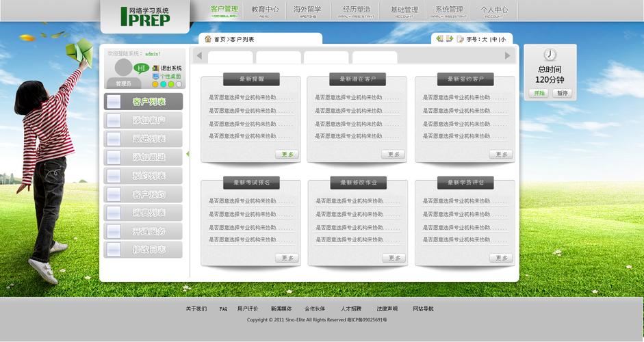Select 开通服务 in the sidebar
644x342 pixels.
143,231
